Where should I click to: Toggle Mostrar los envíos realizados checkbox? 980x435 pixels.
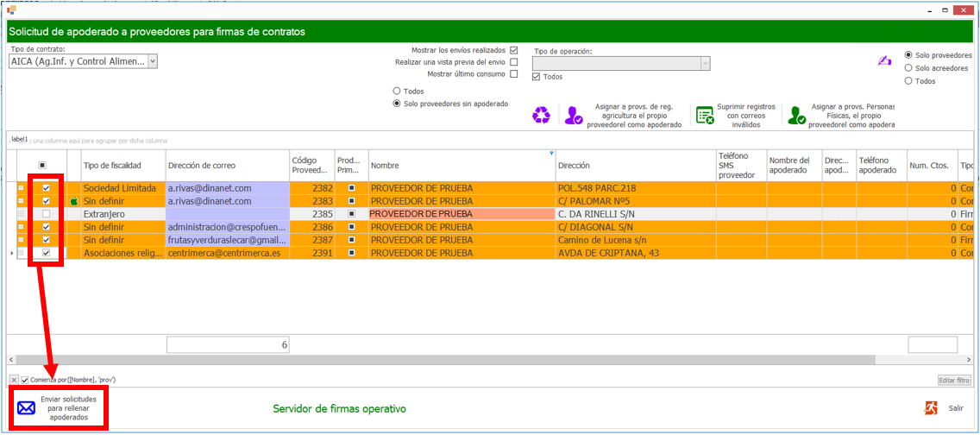[x=514, y=50]
